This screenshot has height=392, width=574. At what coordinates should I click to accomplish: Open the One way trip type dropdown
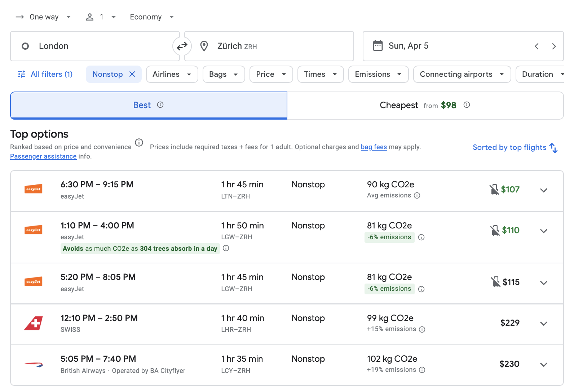coord(44,17)
